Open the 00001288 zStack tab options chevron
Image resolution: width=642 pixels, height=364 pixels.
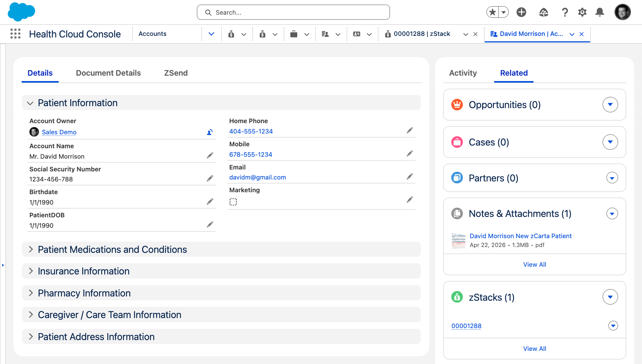point(466,34)
